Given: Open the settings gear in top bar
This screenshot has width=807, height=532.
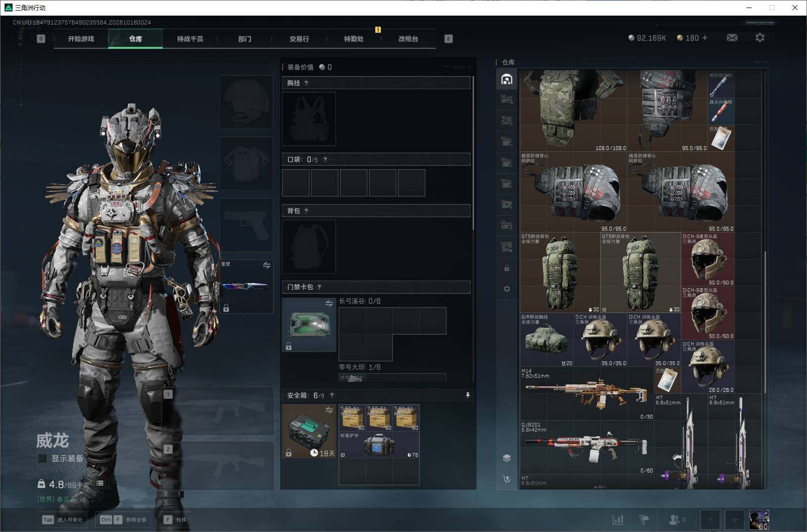Looking at the screenshot, I should click(x=760, y=38).
